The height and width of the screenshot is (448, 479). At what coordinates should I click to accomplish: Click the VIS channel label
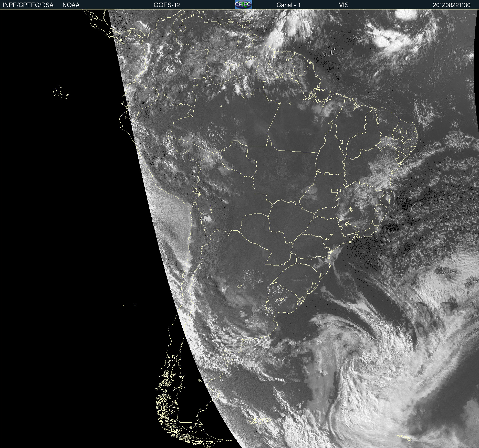(344, 5)
